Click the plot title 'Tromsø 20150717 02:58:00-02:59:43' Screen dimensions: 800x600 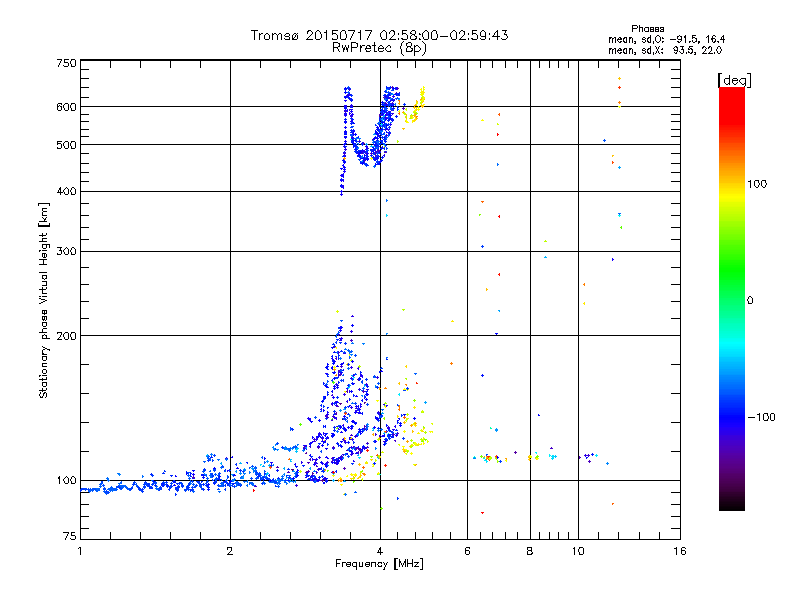[379, 35]
